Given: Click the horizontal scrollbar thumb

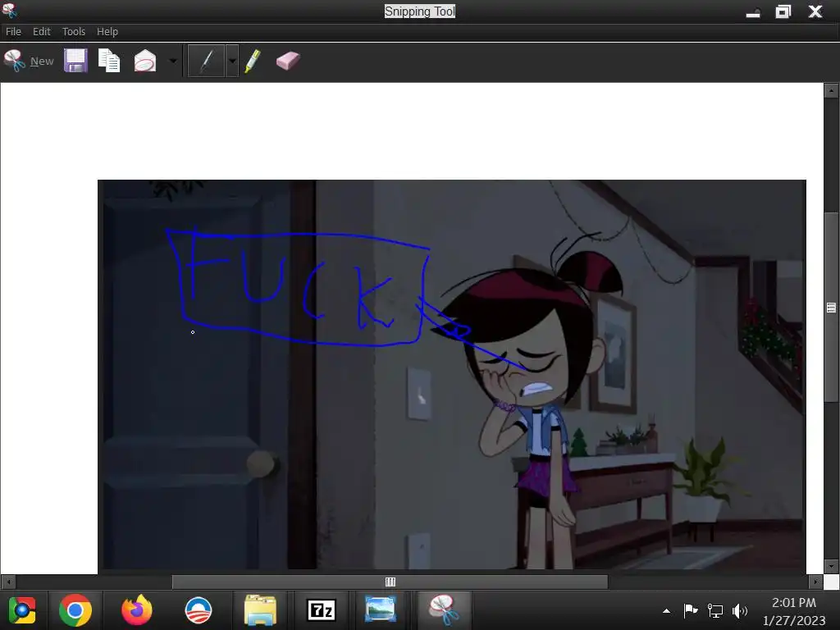Looking at the screenshot, I should coord(390,582).
